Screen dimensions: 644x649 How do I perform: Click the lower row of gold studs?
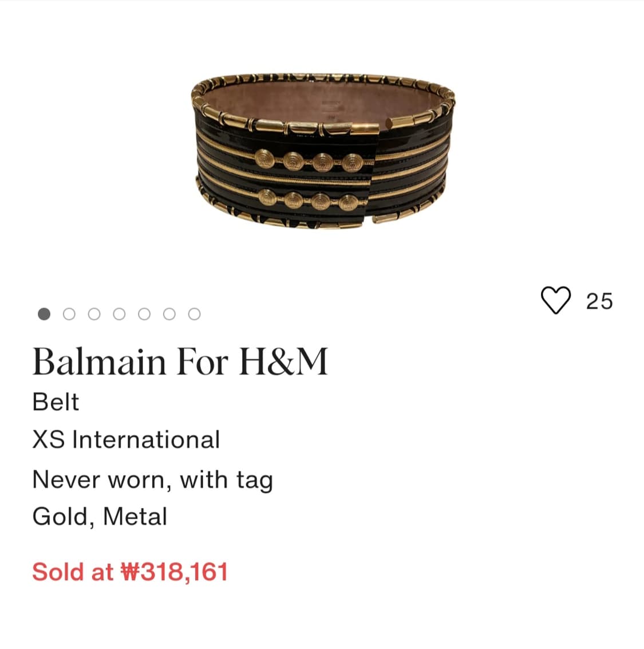point(309,200)
